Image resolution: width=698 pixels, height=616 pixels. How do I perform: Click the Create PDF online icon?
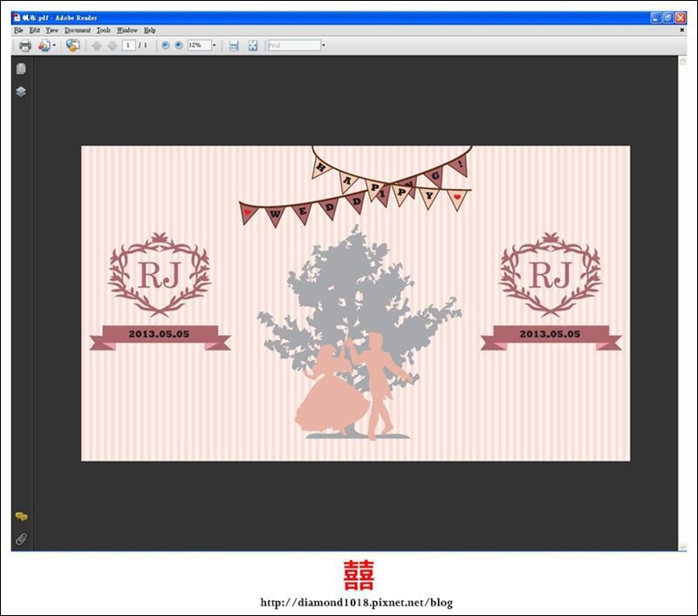(x=44, y=45)
